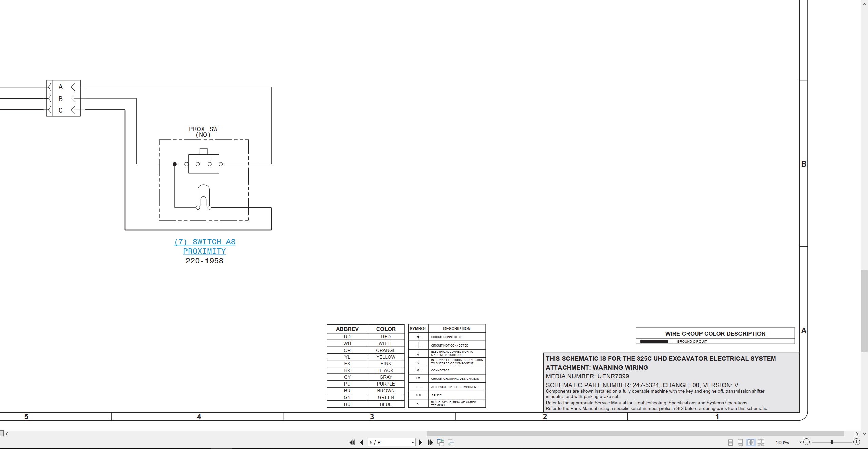Click the SCHEMATIC PART NUMBER line
This screenshot has height=449, width=868.
pyautogui.click(x=642, y=385)
